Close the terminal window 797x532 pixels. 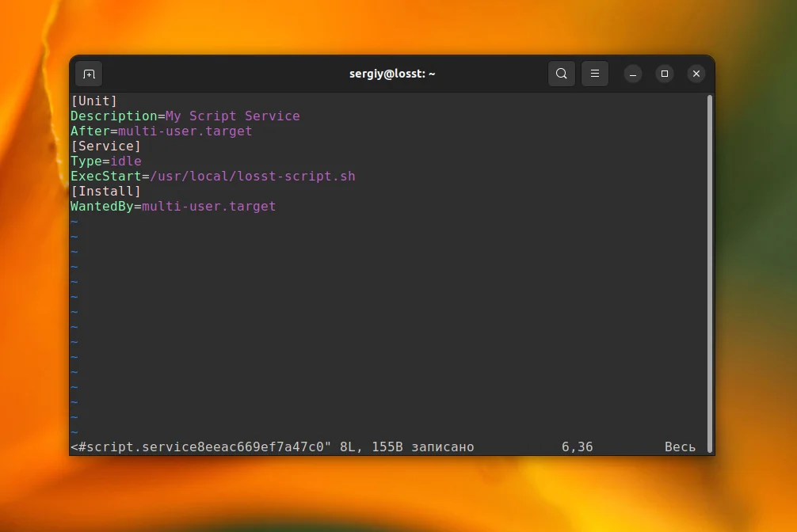click(696, 74)
